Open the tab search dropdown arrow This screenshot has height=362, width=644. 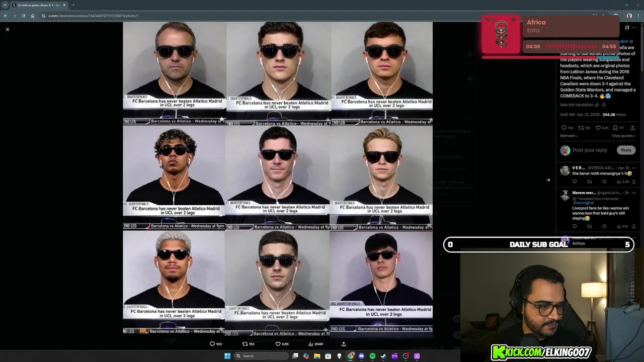click(5, 5)
